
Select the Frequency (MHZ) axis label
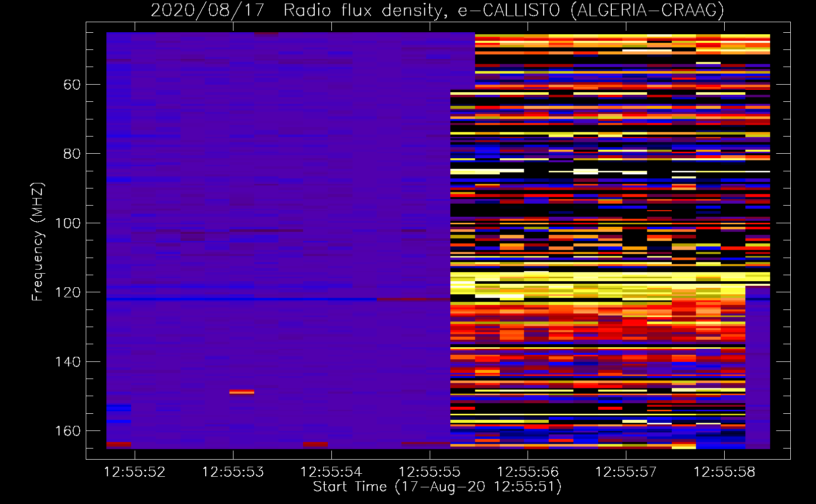(38, 241)
